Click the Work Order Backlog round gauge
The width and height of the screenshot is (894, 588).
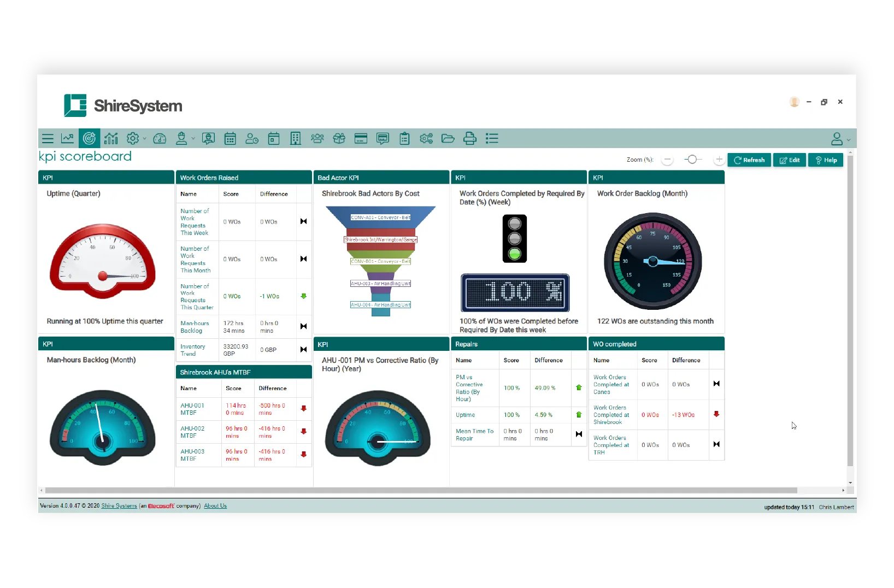(x=652, y=261)
